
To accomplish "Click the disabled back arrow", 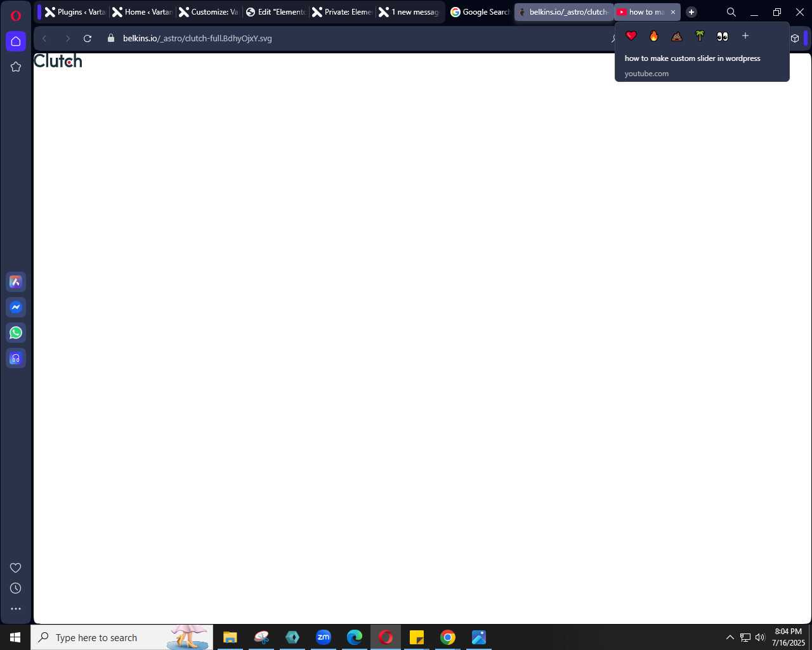I will (44, 39).
